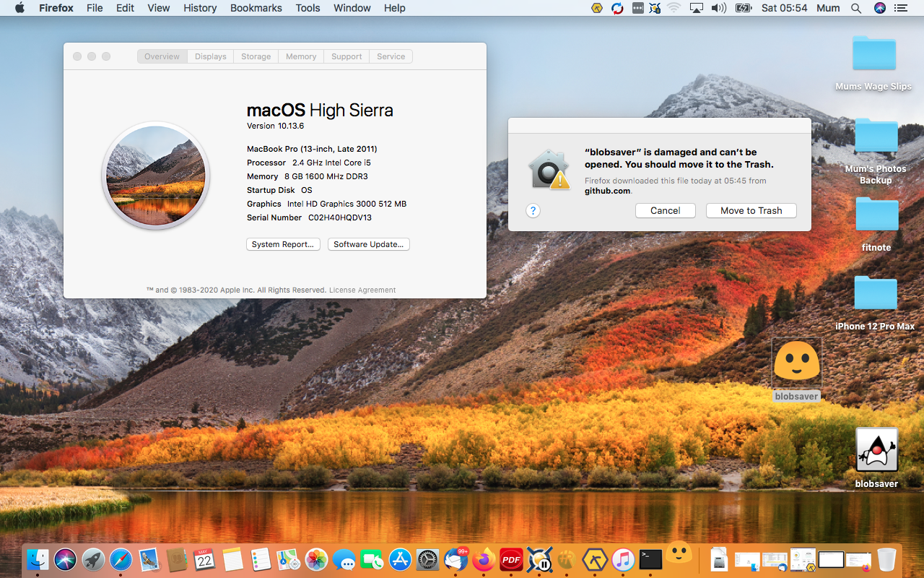
Task: Switch to the Storage tab
Action: [x=256, y=56]
